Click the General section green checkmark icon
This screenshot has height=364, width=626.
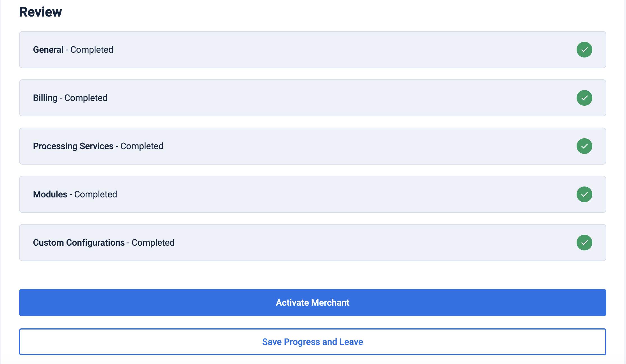584,50
